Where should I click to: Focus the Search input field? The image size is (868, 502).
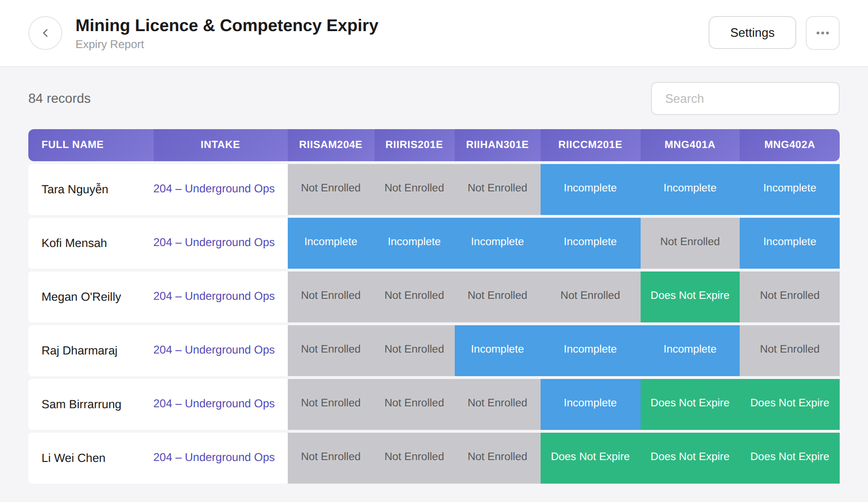[745, 99]
